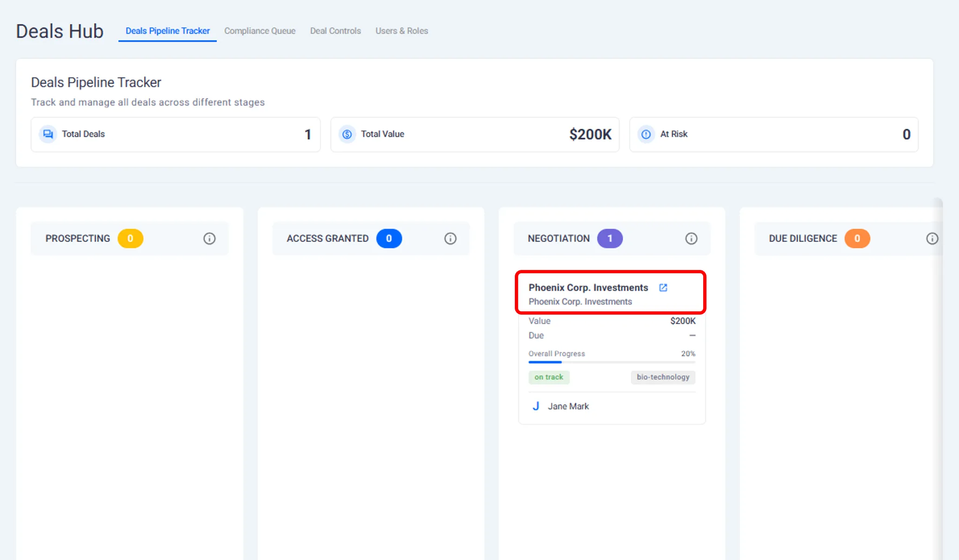The height and width of the screenshot is (560, 959).
Task: Click the Prospecting column info icon
Action: (x=209, y=238)
